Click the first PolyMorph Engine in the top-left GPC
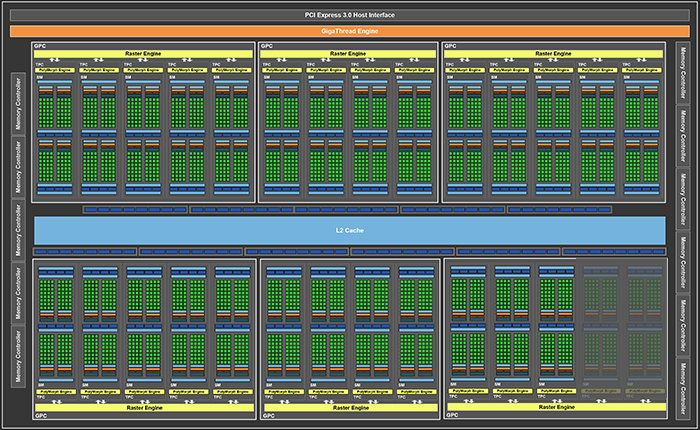This screenshot has width=700, height=430. click(x=54, y=70)
